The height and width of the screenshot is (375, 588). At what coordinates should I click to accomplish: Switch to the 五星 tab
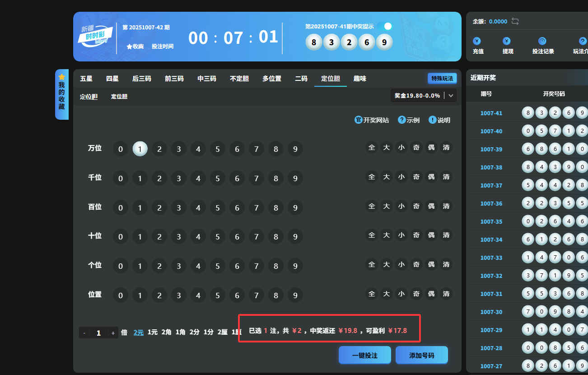(x=86, y=79)
